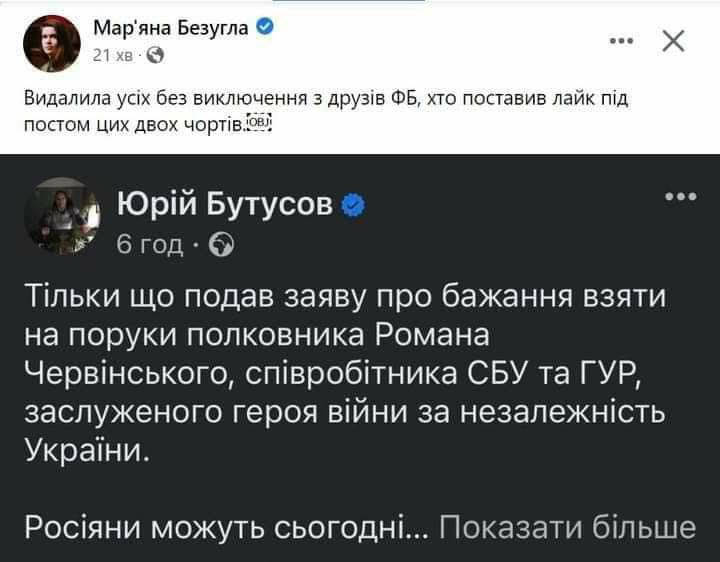Screen dimensions: 720x562
Task: Click the OBJ placeholder after the word чортів
Action: click(258, 123)
